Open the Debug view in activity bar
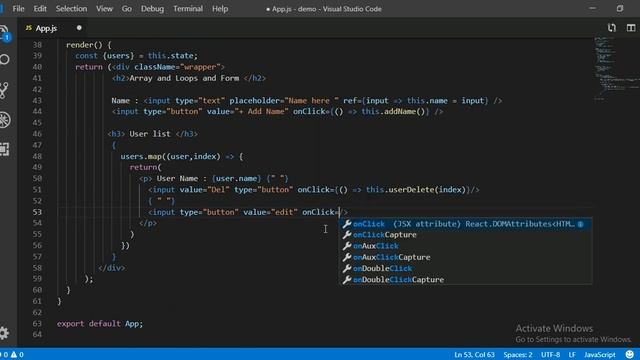Image resolution: width=640 pixels, height=360 pixels. [4, 120]
